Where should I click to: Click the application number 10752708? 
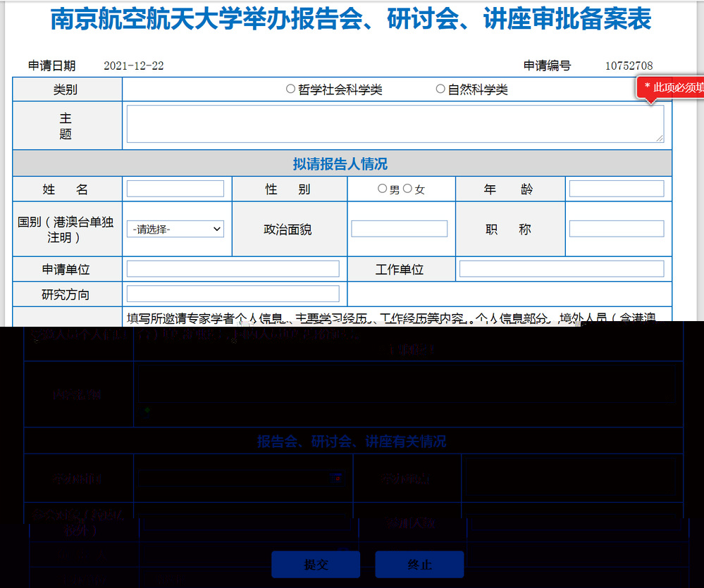pyautogui.click(x=629, y=65)
